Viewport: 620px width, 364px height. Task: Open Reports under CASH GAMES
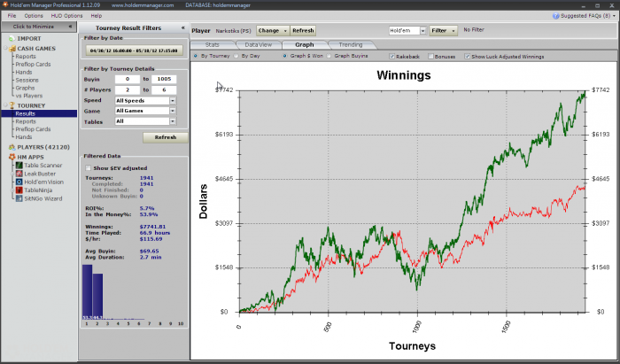(26, 57)
